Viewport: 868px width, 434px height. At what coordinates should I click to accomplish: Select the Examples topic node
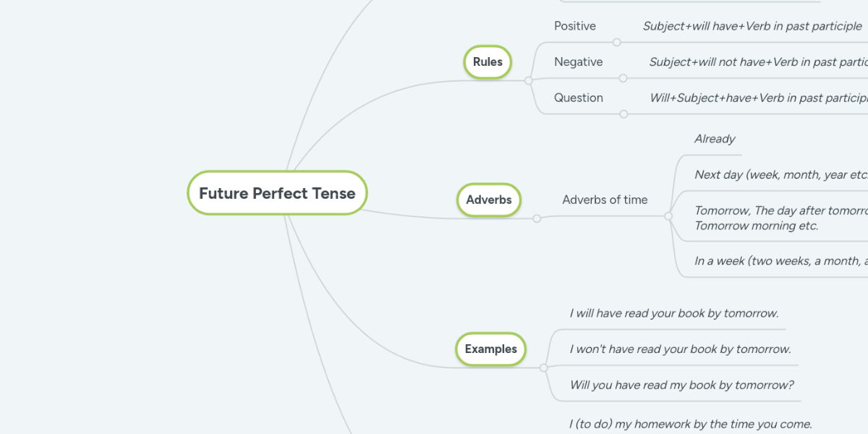[490, 349]
